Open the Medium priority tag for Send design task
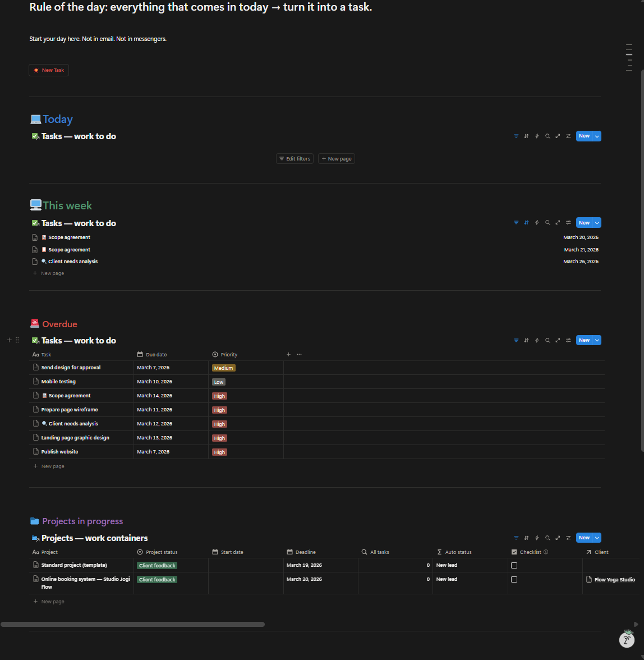This screenshot has height=660, width=644. [x=223, y=368]
